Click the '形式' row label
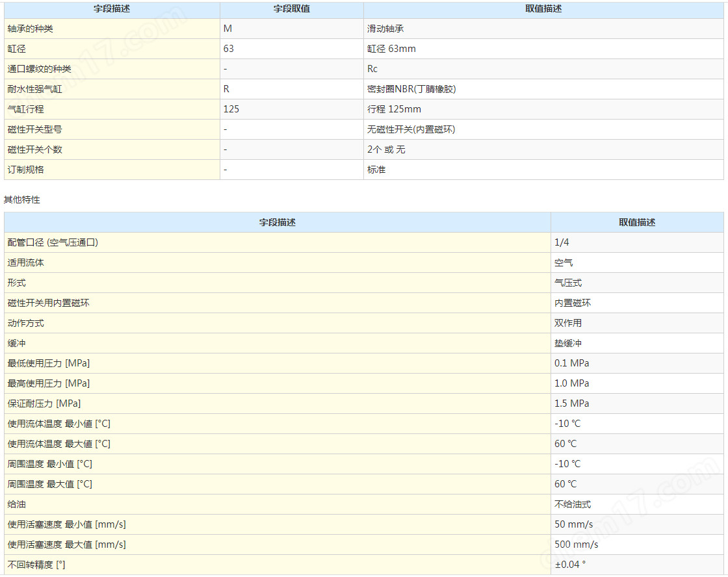 (x=277, y=283)
